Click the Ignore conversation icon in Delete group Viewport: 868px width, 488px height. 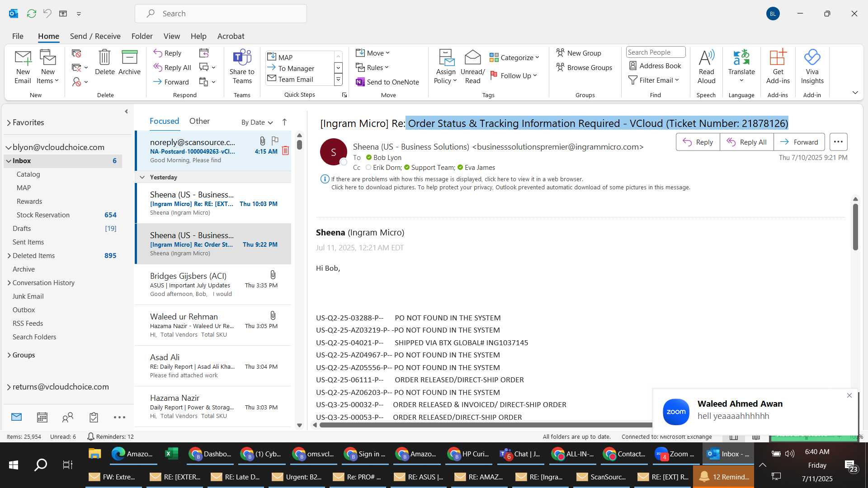(76, 54)
